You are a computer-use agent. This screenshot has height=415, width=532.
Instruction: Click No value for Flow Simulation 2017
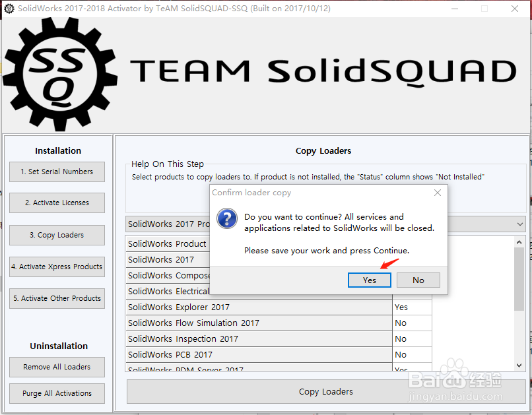tap(413, 323)
